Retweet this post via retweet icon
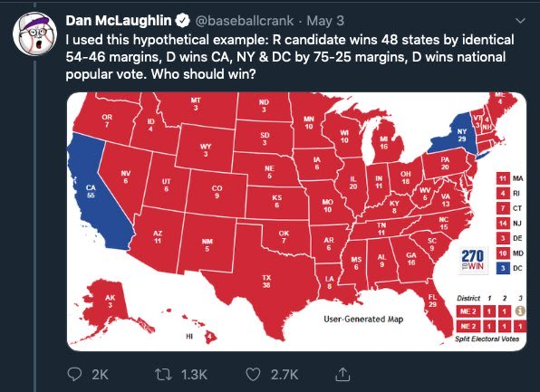540x392 pixels. coord(163,374)
